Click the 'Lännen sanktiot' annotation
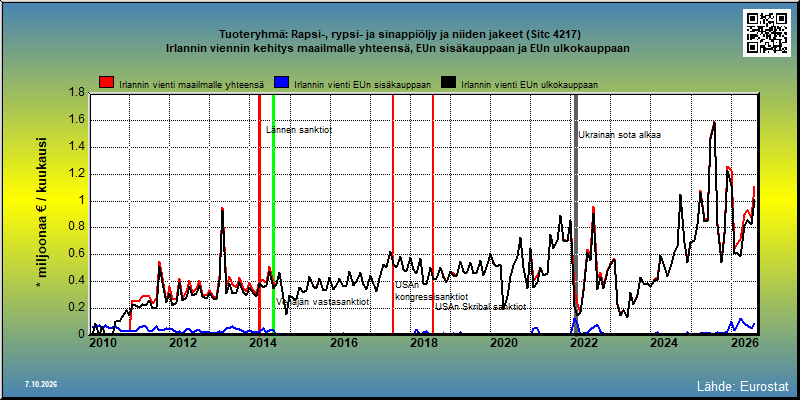 (299, 130)
